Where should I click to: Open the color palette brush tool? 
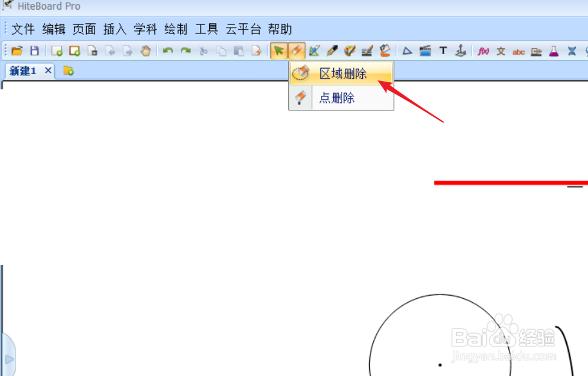[x=349, y=51]
